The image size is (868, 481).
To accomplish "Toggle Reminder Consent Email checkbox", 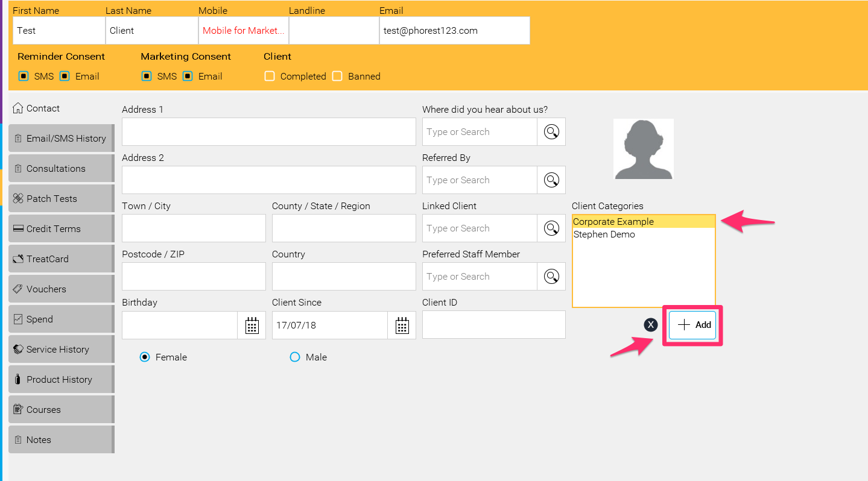I will click(65, 77).
